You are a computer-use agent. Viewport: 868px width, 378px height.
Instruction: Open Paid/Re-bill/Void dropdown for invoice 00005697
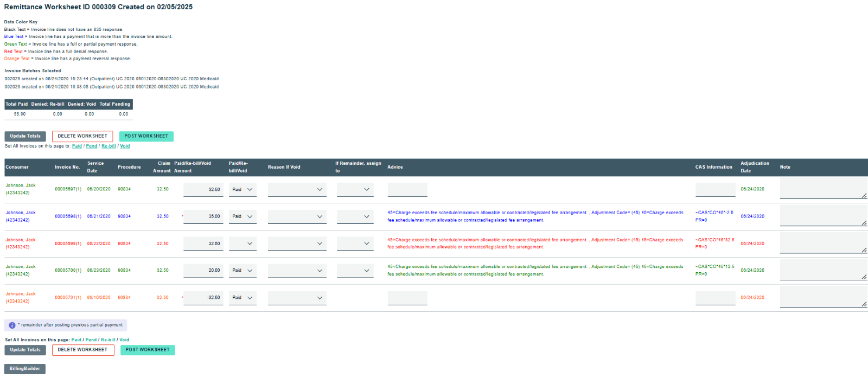click(242, 190)
